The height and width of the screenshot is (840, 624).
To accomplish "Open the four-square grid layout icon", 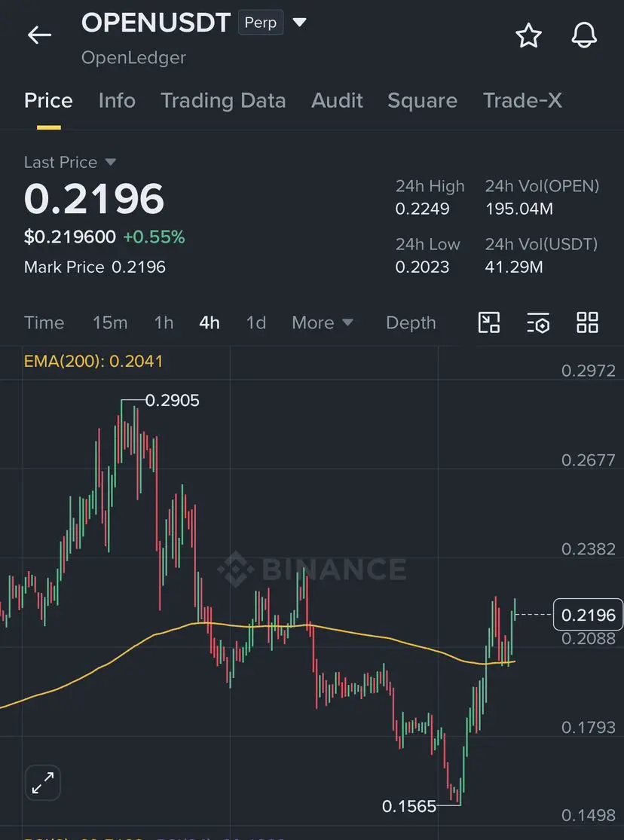I will coord(588,322).
